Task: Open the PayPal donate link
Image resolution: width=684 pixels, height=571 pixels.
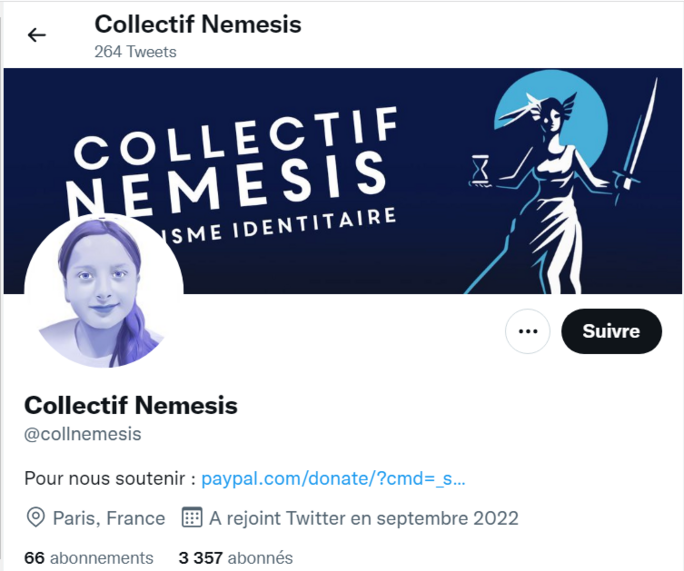Action: [334, 478]
